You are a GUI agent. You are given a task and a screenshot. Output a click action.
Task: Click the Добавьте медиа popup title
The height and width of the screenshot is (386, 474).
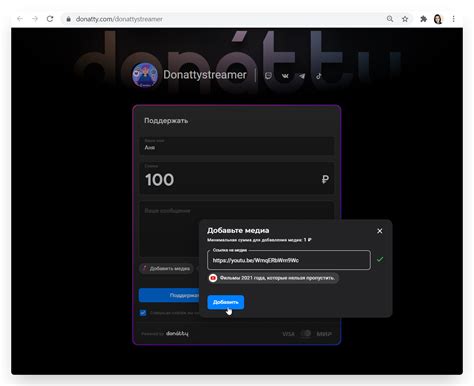click(x=238, y=230)
